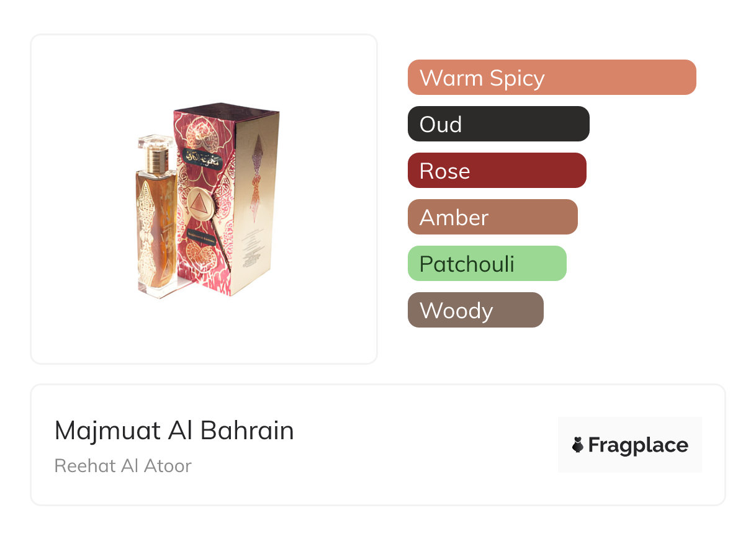The width and height of the screenshot is (756, 536).
Task: Click the dark red Rose accord
Action: (x=497, y=171)
